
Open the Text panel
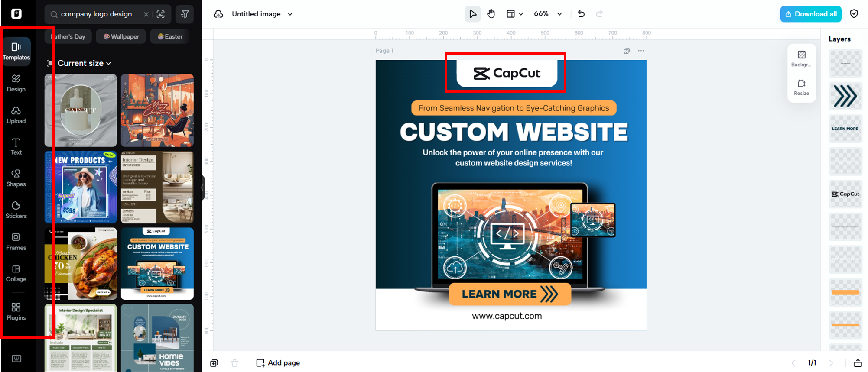tap(16, 147)
